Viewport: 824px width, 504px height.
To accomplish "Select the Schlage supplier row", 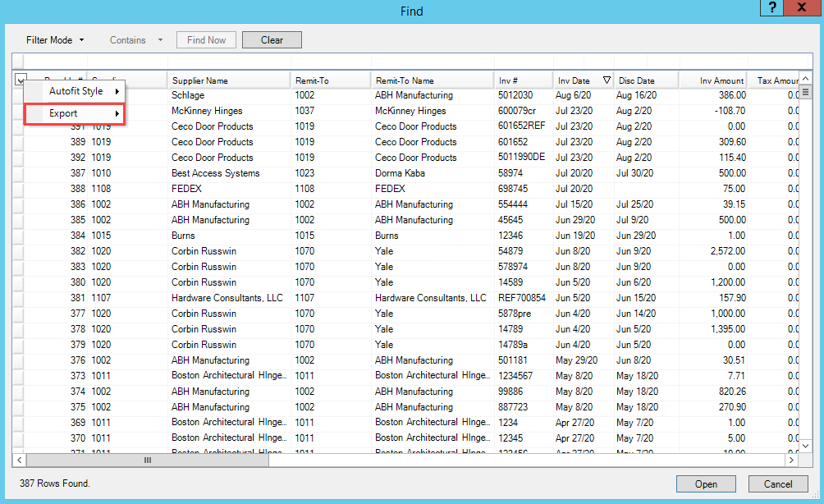I will pyautogui.click(x=412, y=95).
